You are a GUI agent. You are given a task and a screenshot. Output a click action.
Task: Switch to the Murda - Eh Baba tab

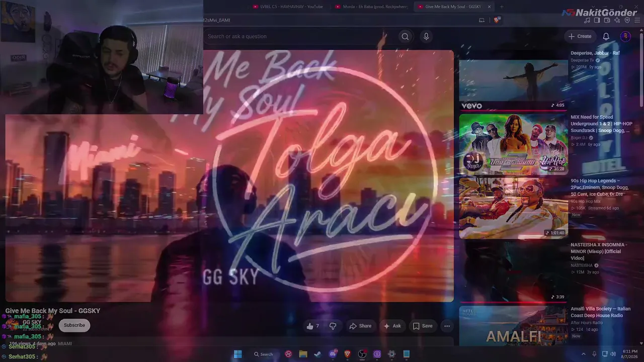coord(372,7)
